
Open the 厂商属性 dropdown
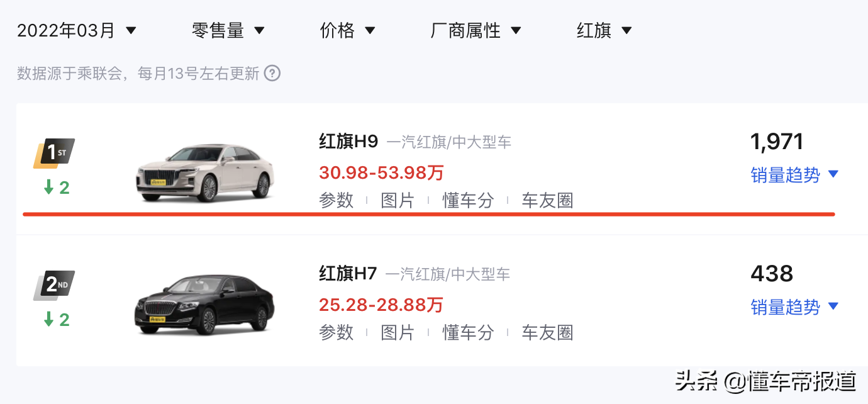point(476,30)
